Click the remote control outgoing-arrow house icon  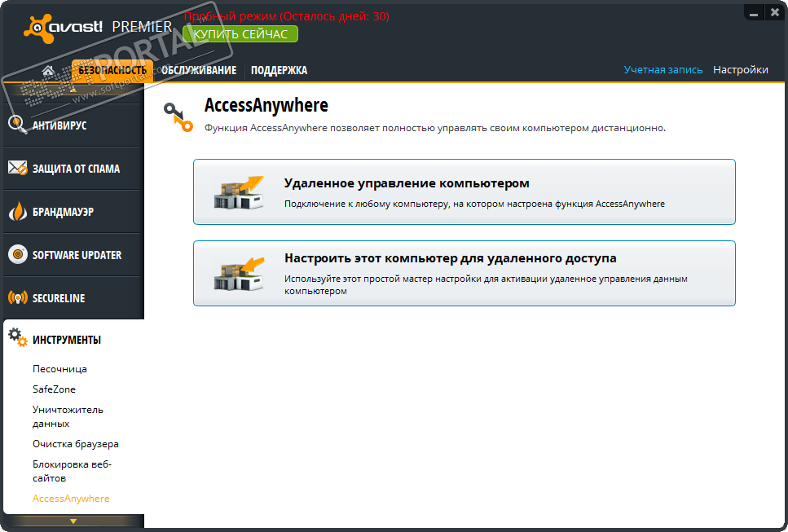point(239,192)
